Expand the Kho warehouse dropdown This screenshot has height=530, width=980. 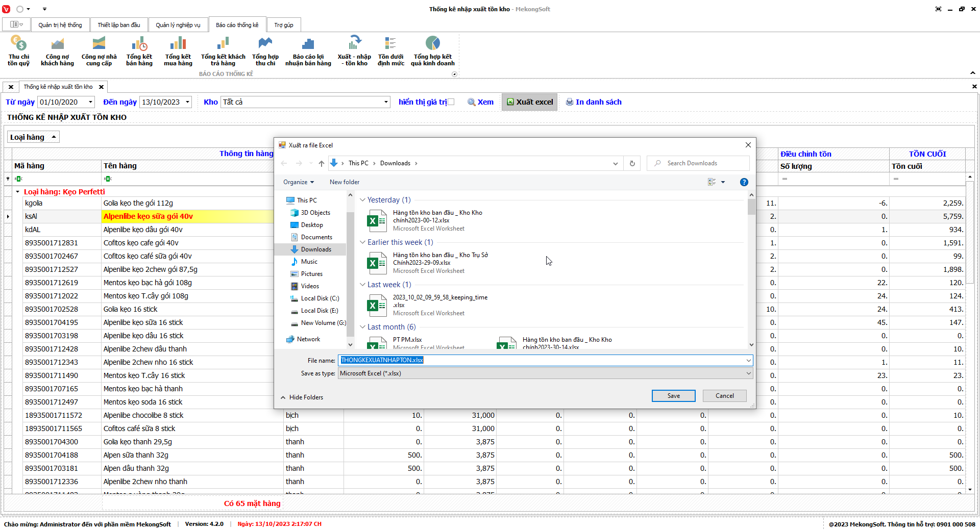click(x=386, y=102)
